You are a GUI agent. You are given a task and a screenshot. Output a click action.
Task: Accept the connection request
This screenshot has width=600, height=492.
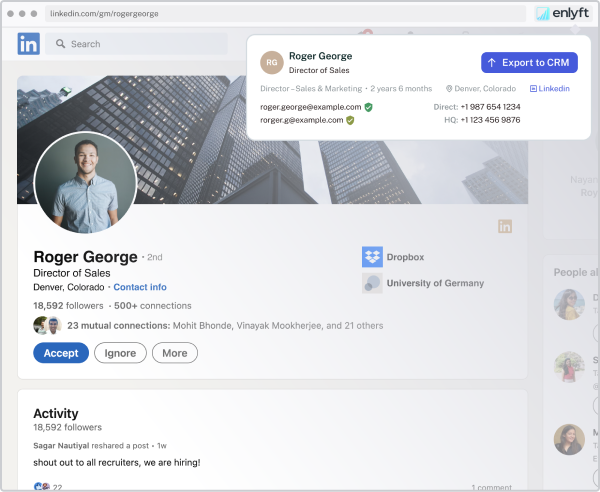(x=61, y=353)
